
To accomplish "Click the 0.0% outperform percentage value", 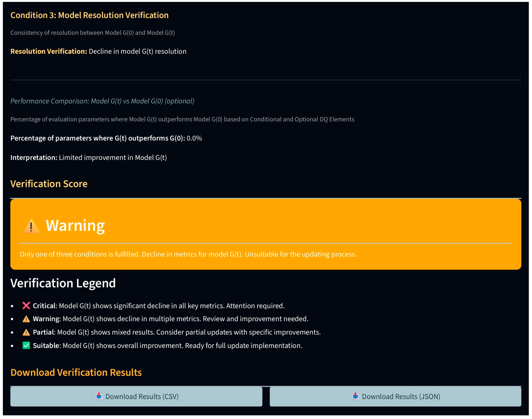I will coord(194,138).
